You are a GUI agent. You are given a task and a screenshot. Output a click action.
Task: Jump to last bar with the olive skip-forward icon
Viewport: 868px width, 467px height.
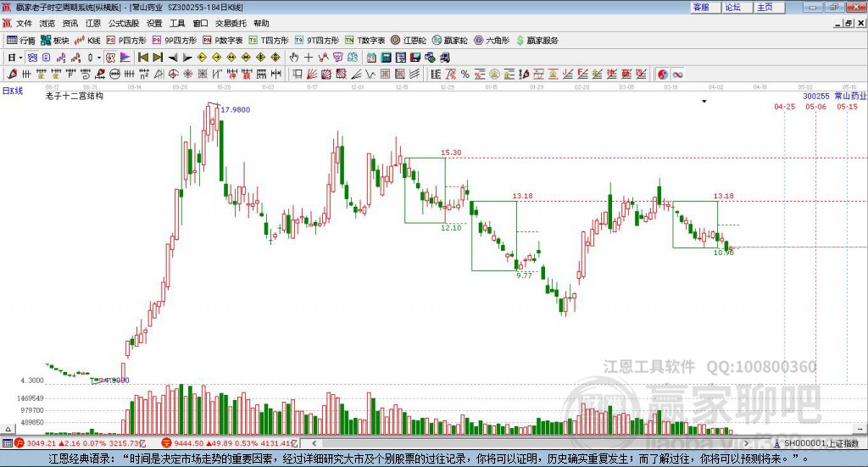(x=158, y=58)
